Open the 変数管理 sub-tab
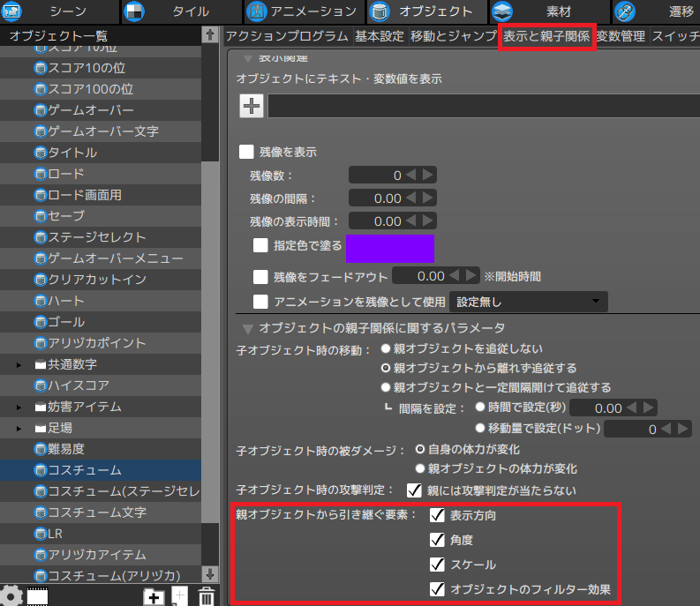This screenshot has height=606, width=700. coord(621,35)
